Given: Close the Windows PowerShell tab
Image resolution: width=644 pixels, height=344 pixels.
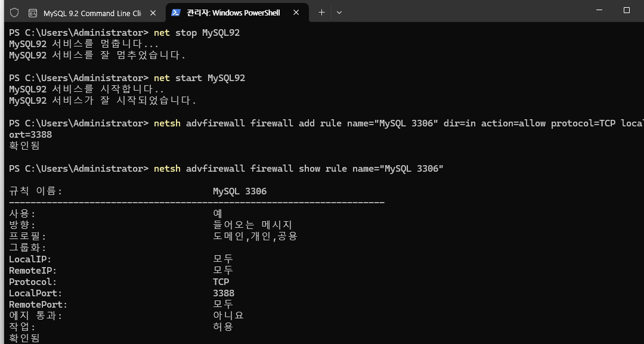Looking at the screenshot, I should [296, 13].
